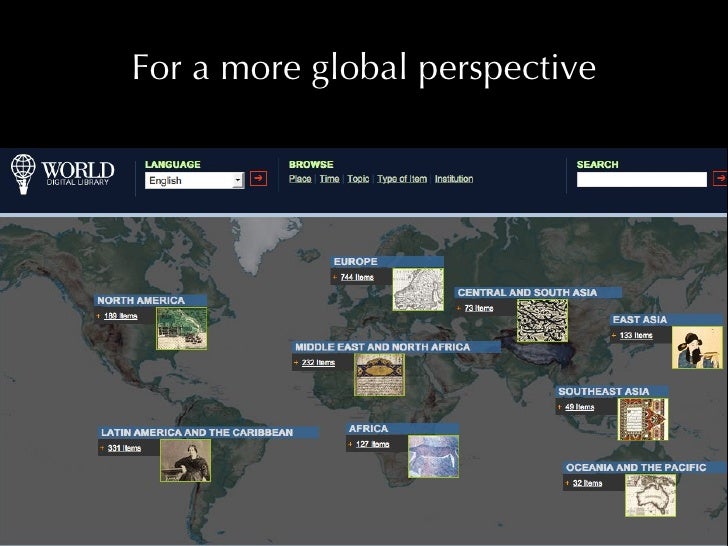
Task: Select the EAST ASIA region header
Action: [666, 319]
